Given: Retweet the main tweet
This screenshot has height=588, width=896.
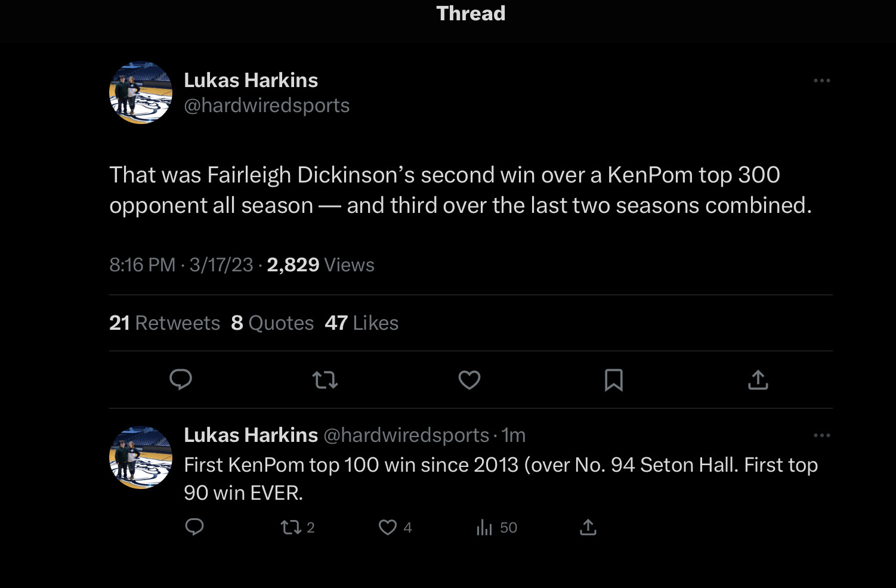Looking at the screenshot, I should pos(325,380).
